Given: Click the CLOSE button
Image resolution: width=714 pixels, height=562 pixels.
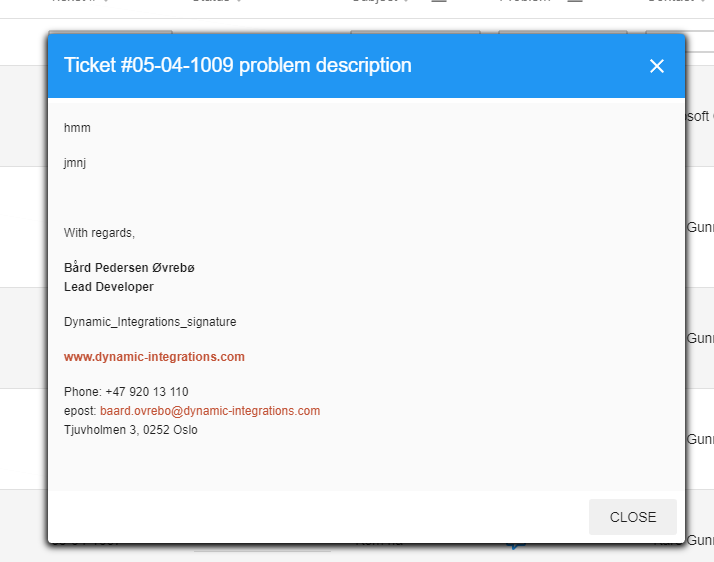Looking at the screenshot, I should pyautogui.click(x=632, y=517).
